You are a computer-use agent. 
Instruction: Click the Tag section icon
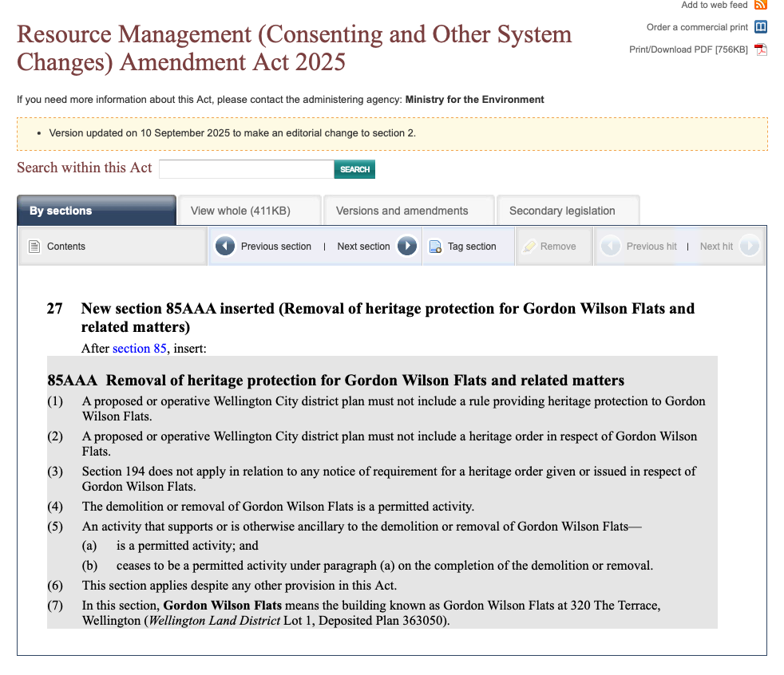[x=435, y=247]
